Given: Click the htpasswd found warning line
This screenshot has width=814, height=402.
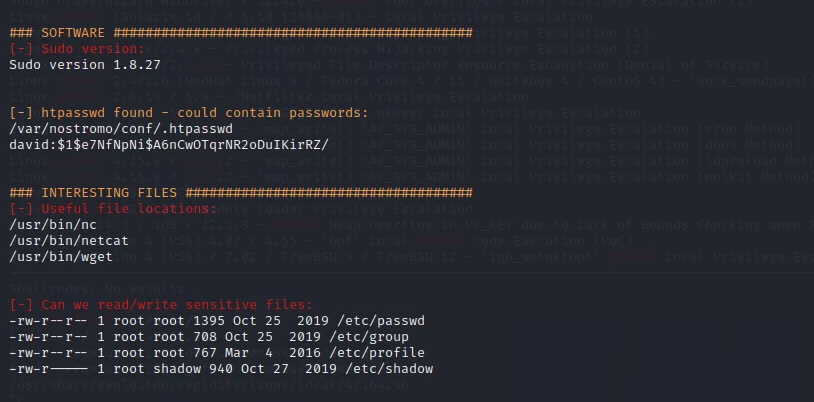Looking at the screenshot, I should coord(189,113).
